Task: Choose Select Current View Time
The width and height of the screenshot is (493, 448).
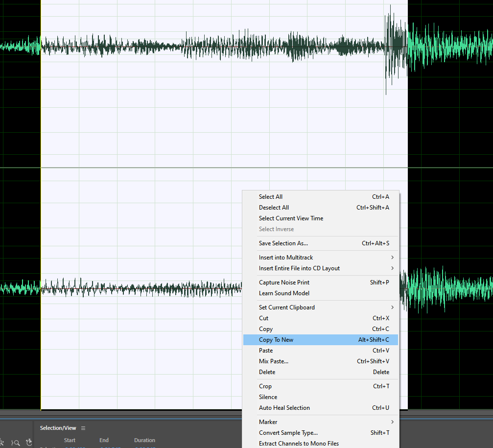Action: (291, 218)
